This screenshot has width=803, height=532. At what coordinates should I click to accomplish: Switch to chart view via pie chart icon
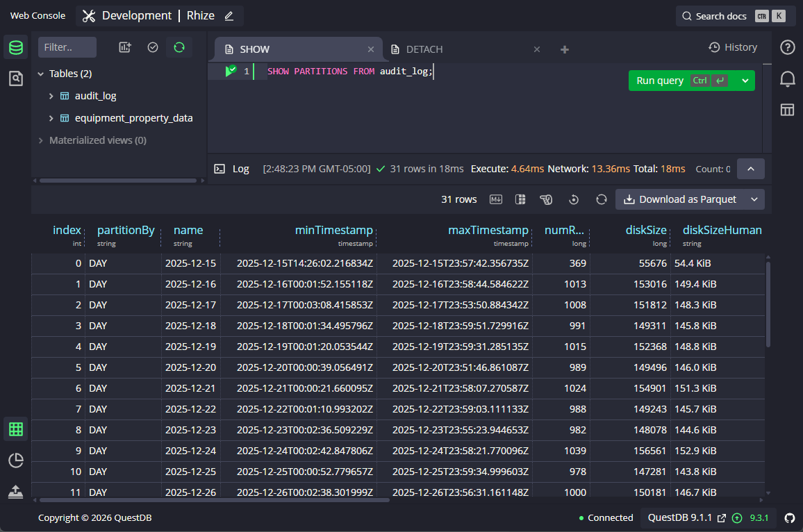click(x=15, y=460)
